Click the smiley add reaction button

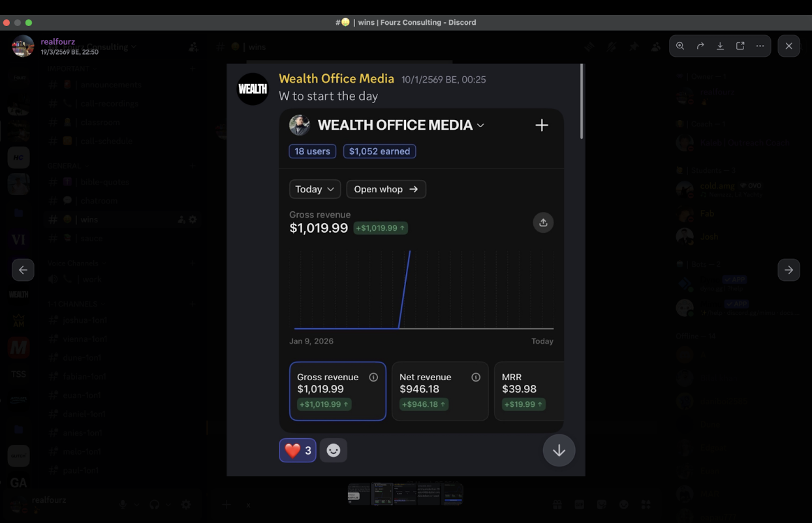(x=333, y=450)
